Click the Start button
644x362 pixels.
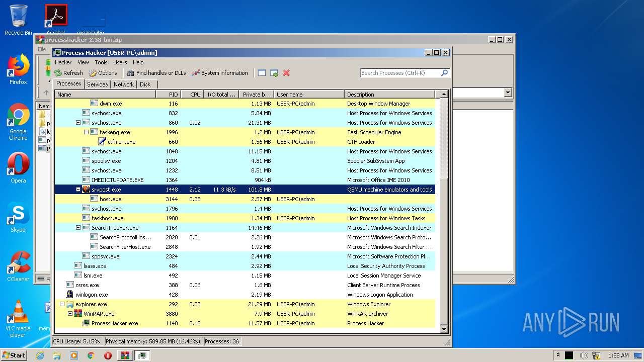point(14,355)
